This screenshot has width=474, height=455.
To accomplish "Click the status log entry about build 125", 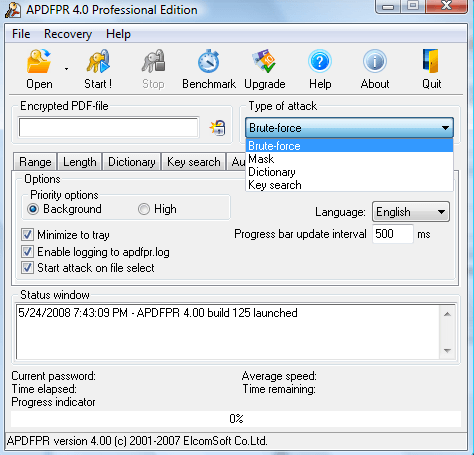I will click(158, 313).
